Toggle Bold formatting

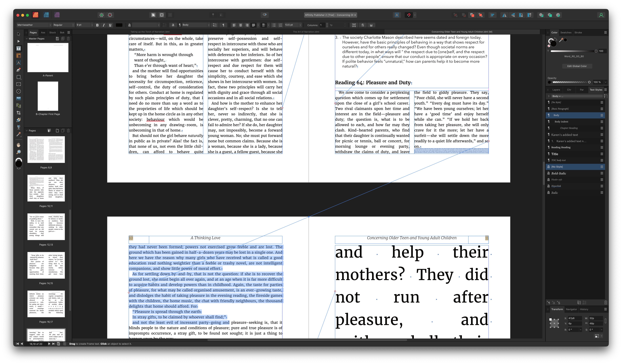click(x=97, y=25)
